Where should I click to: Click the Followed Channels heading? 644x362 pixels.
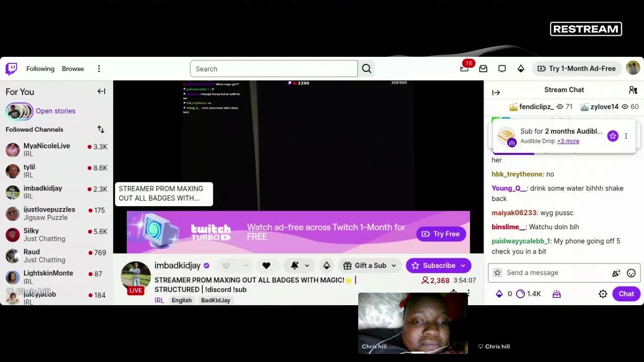[x=34, y=130]
